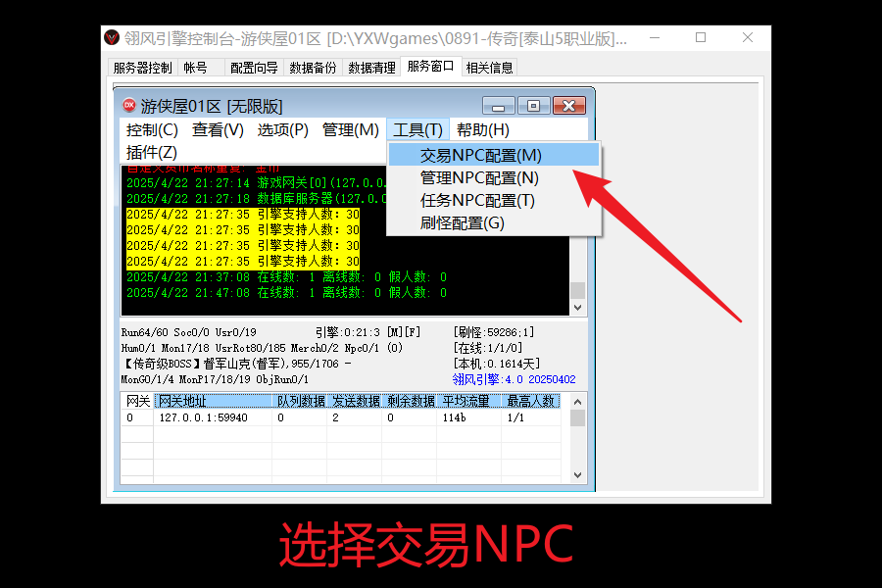
Task: Restore the 游侠屋01区 inner window size
Action: point(533,106)
